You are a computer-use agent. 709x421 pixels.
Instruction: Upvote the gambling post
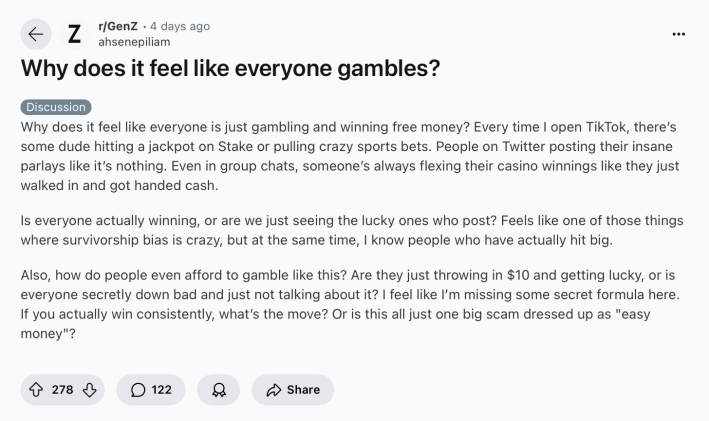click(37, 389)
